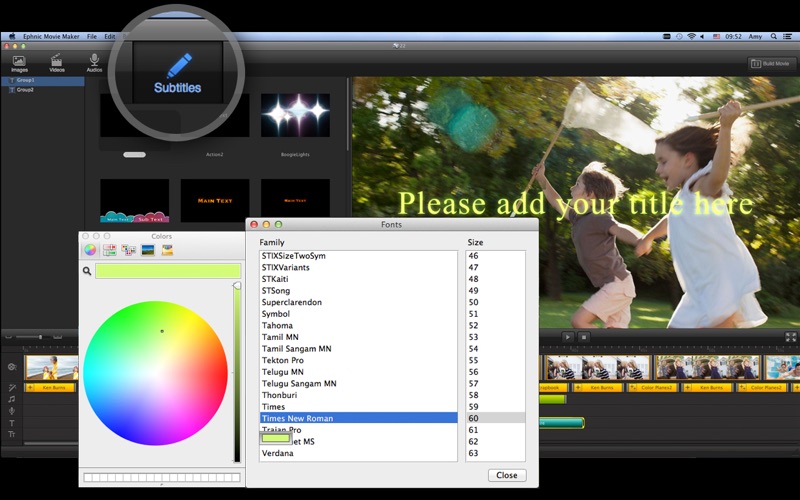Click the timeline zoom-in icon
This screenshot has width=800, height=500.
(58, 337)
